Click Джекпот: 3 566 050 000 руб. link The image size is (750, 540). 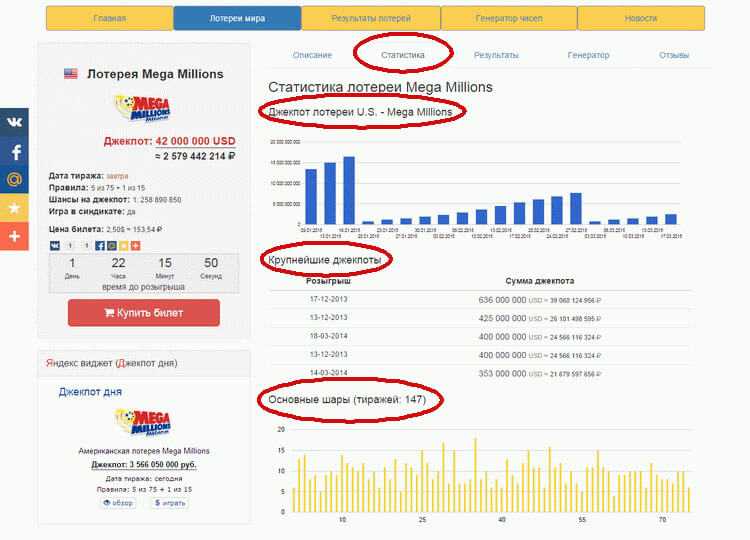pyautogui.click(x=143, y=464)
